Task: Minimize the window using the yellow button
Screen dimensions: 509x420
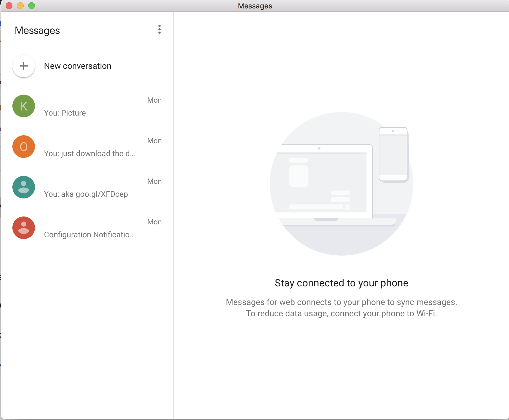Action: 20,6
